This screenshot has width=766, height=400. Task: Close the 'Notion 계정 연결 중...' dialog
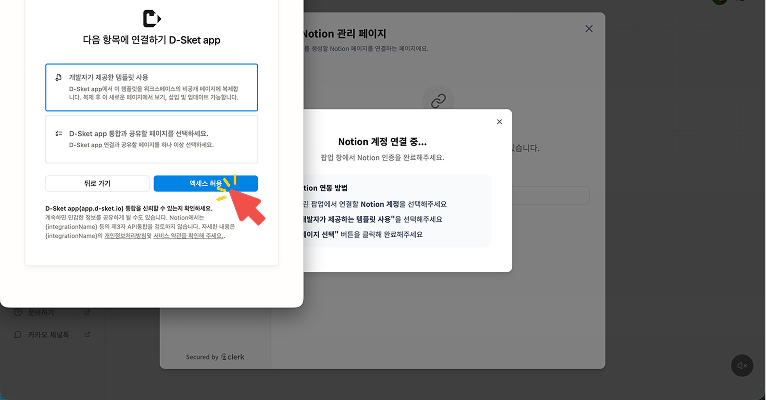click(499, 122)
